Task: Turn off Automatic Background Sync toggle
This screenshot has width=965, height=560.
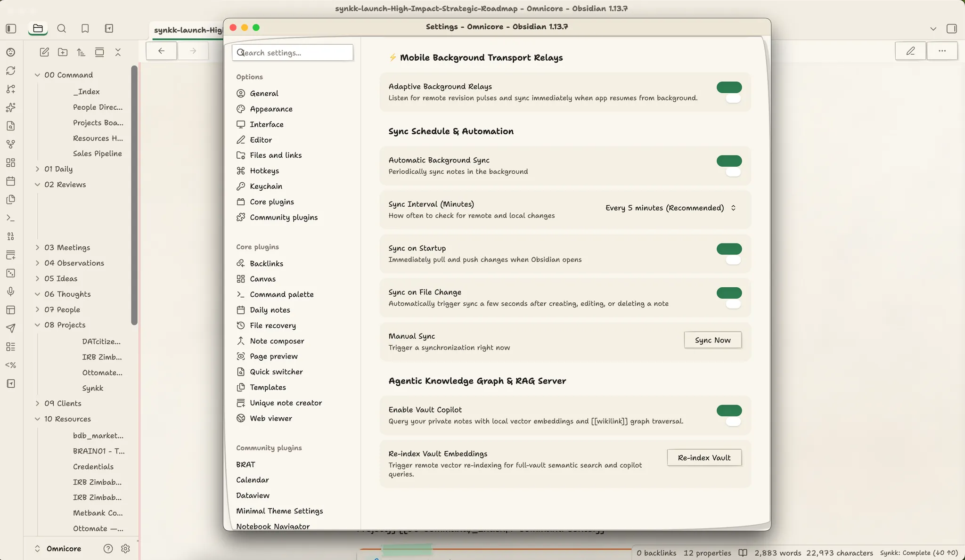Action: [x=729, y=161]
